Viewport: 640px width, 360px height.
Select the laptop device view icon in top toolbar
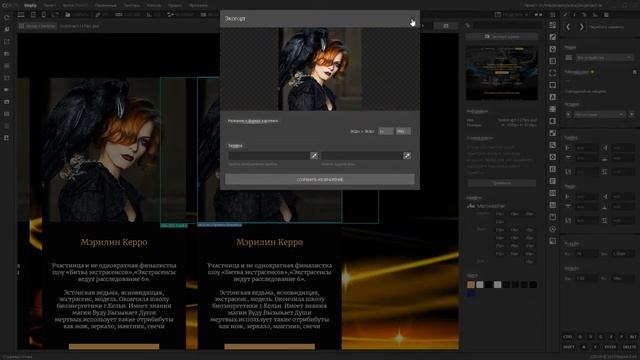pyautogui.click(x=21, y=15)
